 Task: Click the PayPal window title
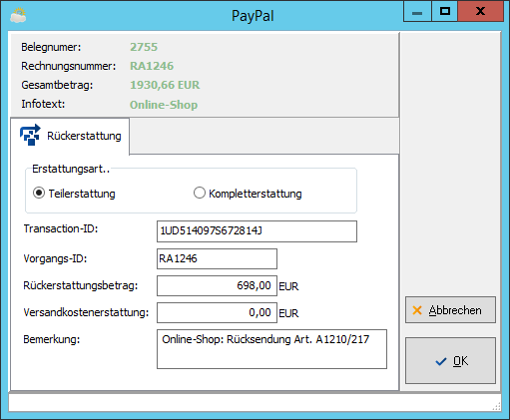pyautogui.click(x=253, y=16)
